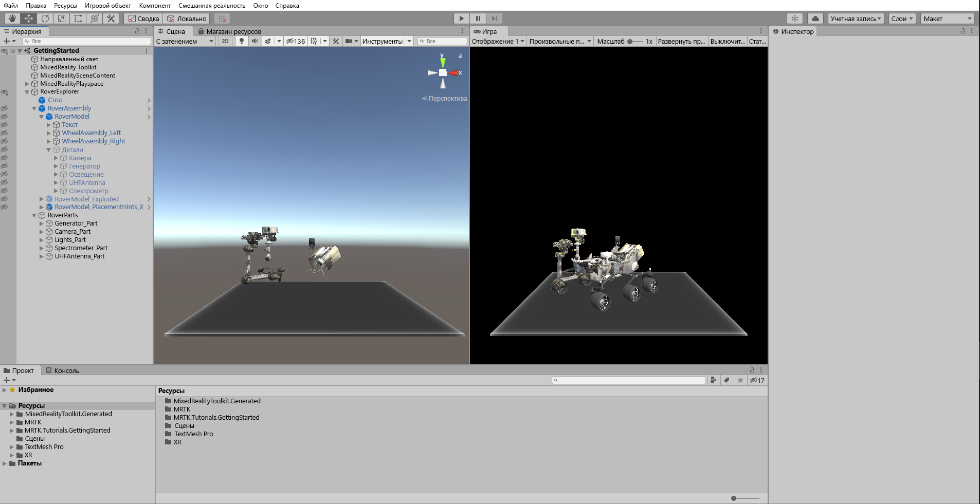Select the Rect transform tool

78,18
